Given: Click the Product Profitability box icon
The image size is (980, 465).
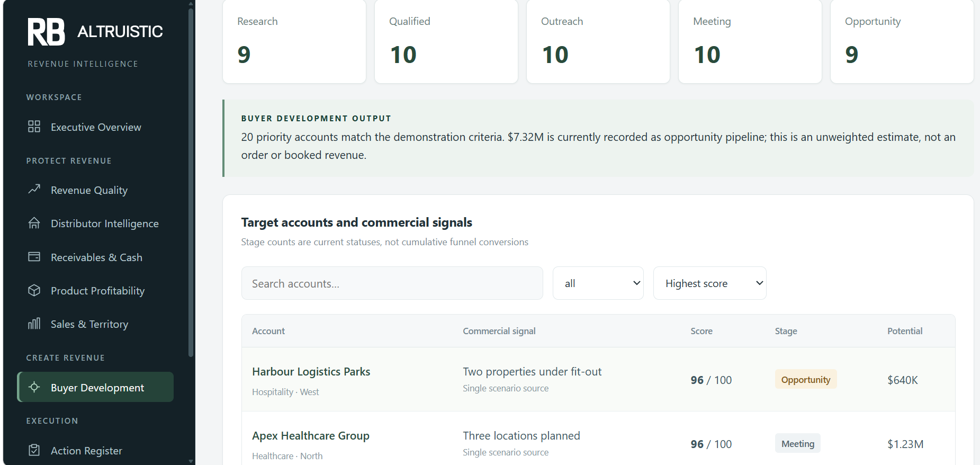Looking at the screenshot, I should [34, 290].
